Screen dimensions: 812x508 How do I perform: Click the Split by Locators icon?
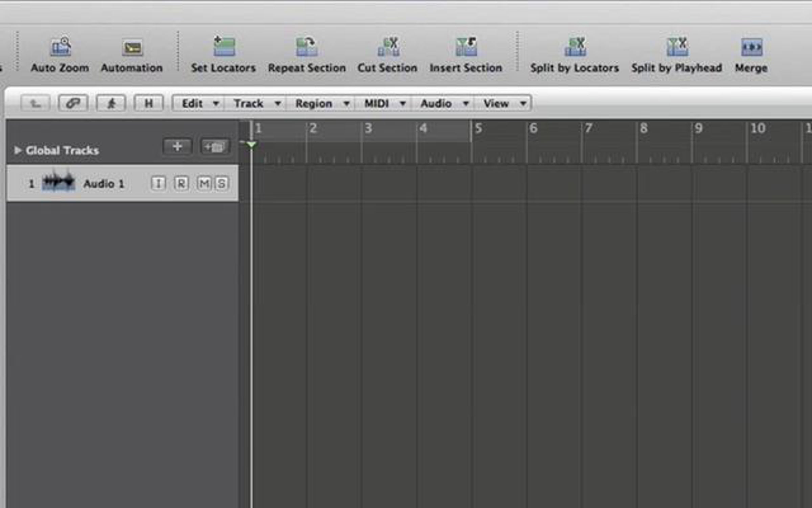click(575, 46)
